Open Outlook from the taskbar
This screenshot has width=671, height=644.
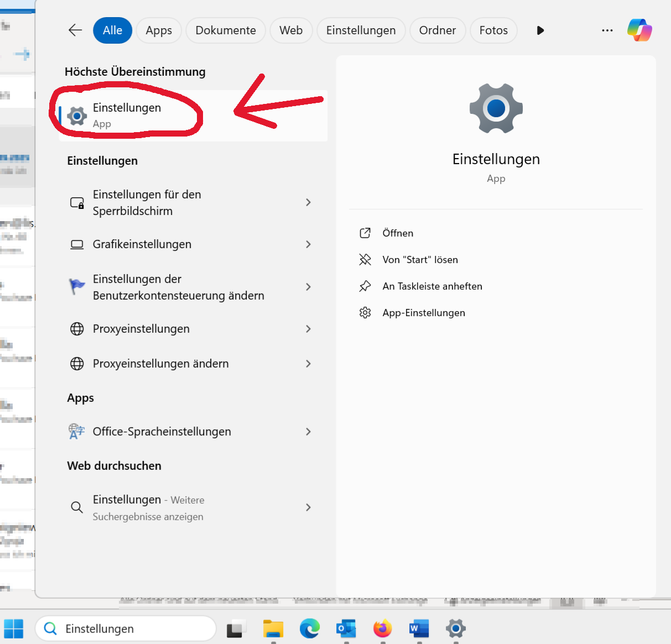346,629
